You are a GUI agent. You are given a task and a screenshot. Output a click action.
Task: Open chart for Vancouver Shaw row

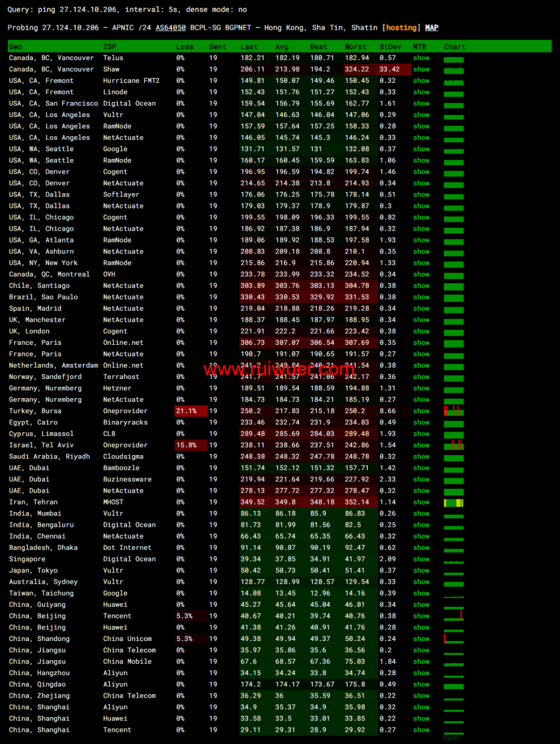click(454, 70)
